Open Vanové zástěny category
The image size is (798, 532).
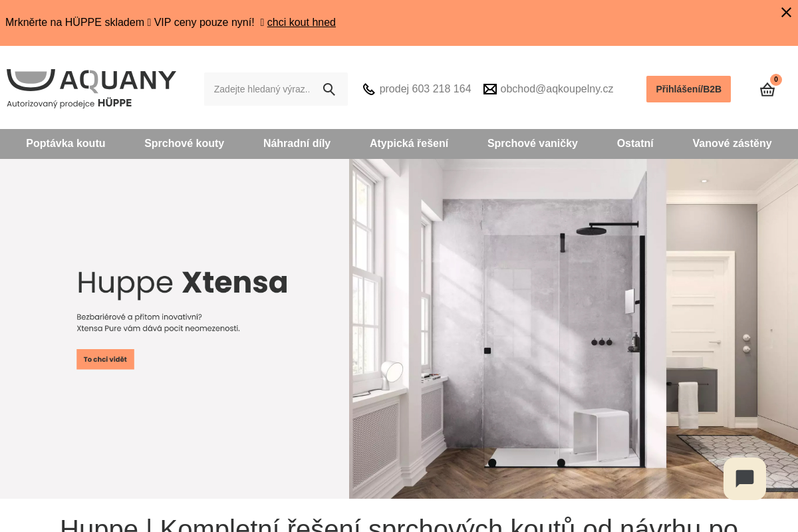[732, 144]
